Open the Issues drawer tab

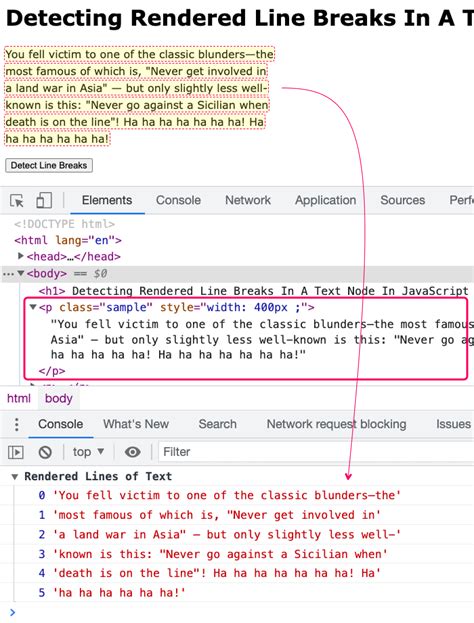[453, 424]
